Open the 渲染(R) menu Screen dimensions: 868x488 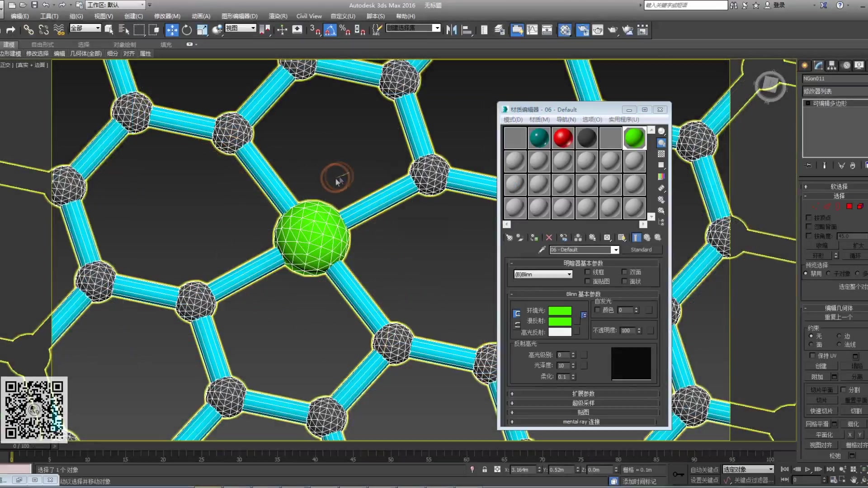[x=278, y=16]
